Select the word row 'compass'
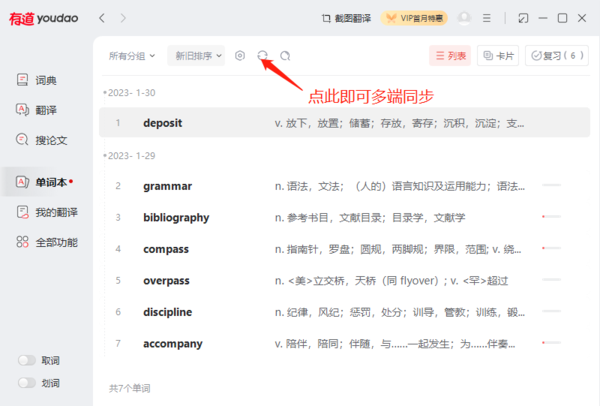Image resolution: width=600 pixels, height=406 pixels. click(x=330, y=248)
